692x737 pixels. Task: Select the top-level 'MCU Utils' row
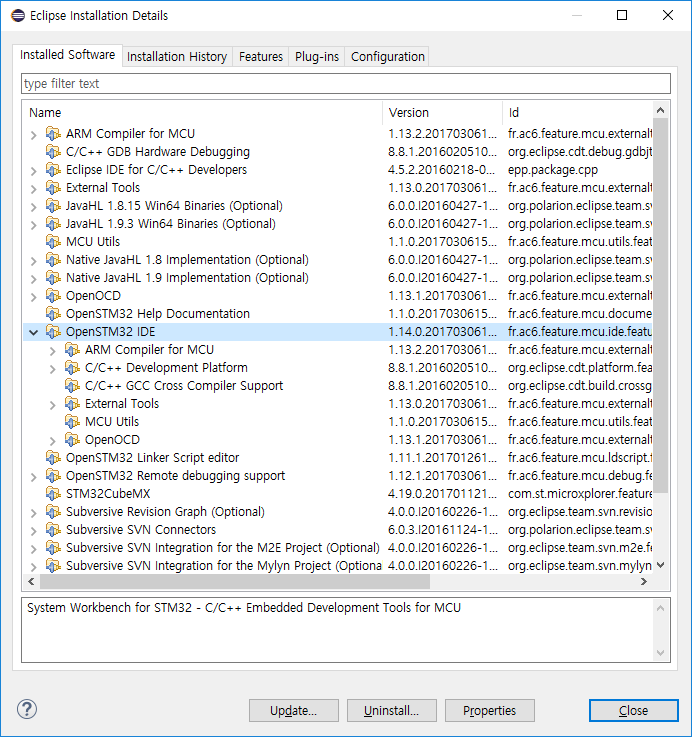pyautogui.click(x=93, y=242)
